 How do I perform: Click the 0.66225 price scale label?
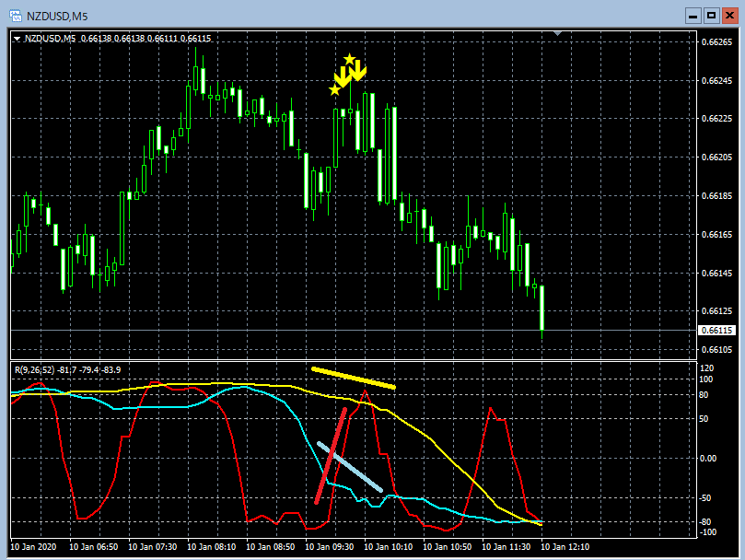pyautogui.click(x=717, y=119)
